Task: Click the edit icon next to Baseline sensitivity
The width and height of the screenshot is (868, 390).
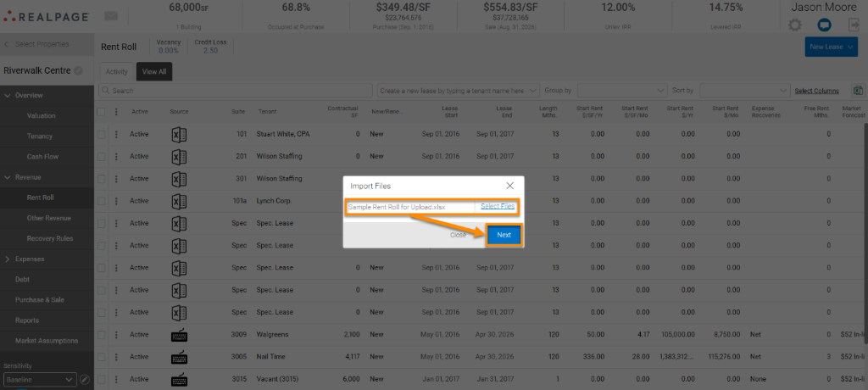Action: point(85,381)
